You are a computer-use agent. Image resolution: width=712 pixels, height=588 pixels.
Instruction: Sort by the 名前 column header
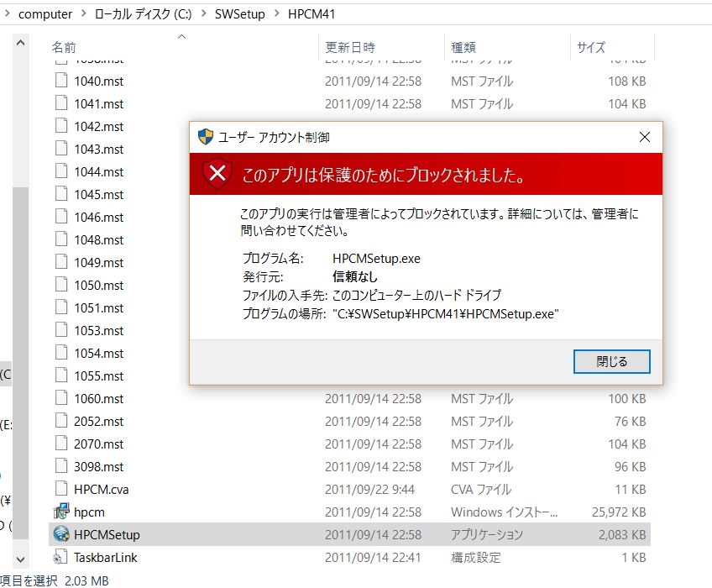click(64, 47)
